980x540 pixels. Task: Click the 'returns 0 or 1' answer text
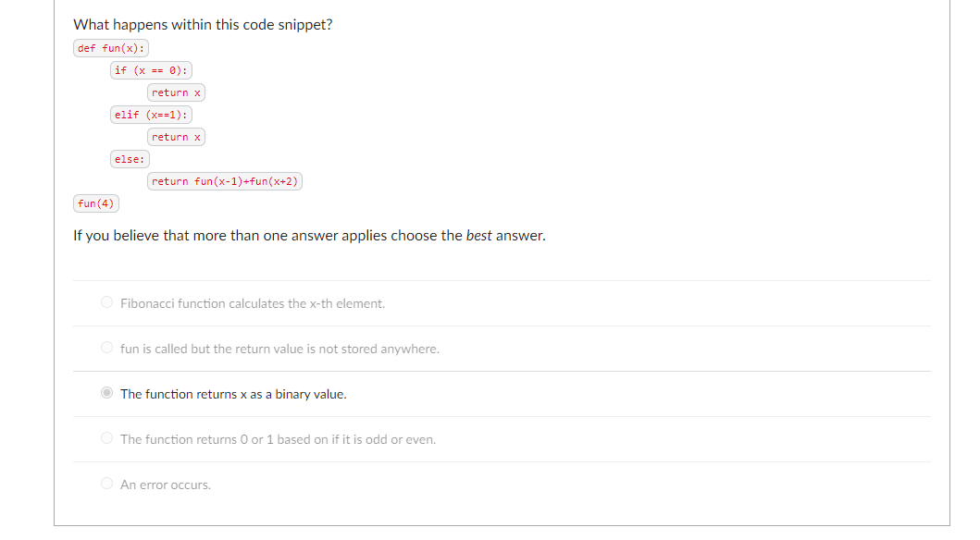[x=278, y=438]
